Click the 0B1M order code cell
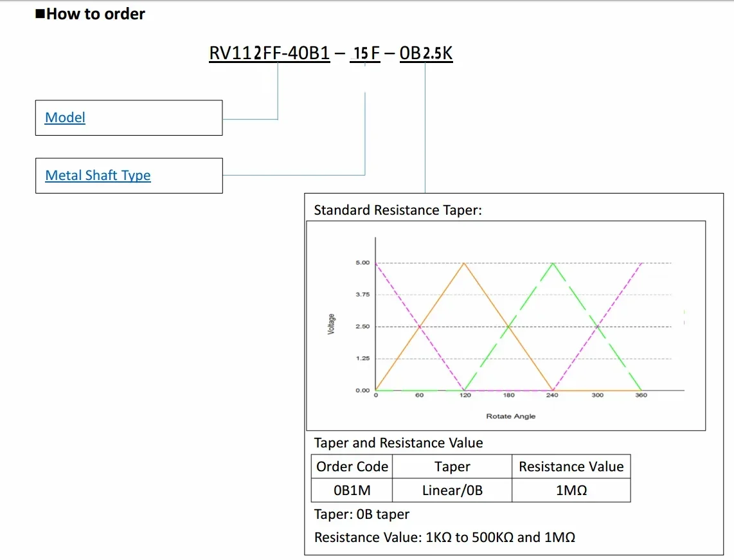This screenshot has width=734, height=560. [352, 491]
